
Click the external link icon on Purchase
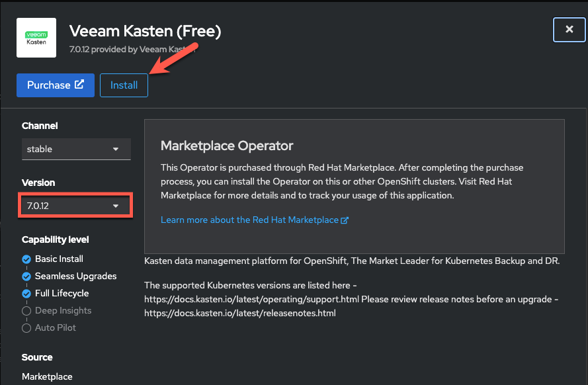coord(79,85)
